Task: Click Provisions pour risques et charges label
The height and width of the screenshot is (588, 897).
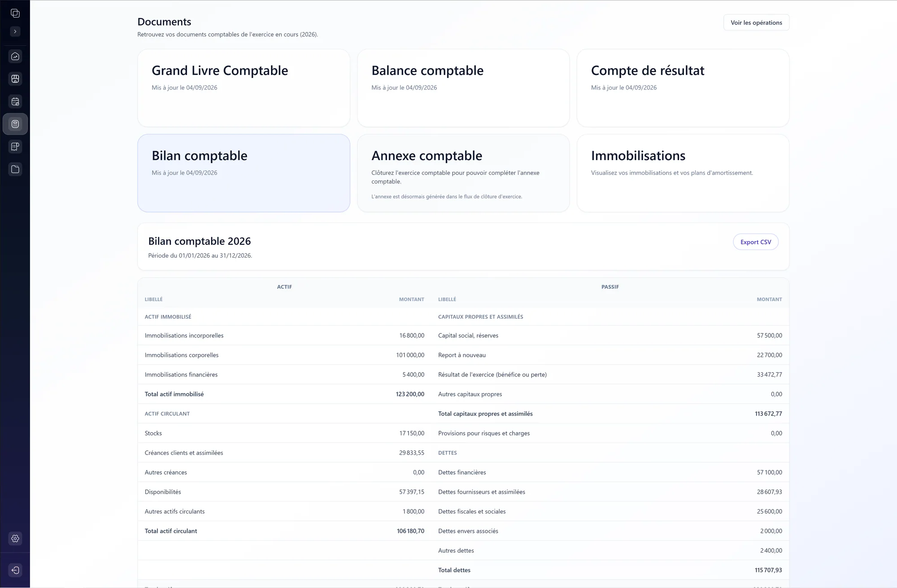Action: click(484, 433)
